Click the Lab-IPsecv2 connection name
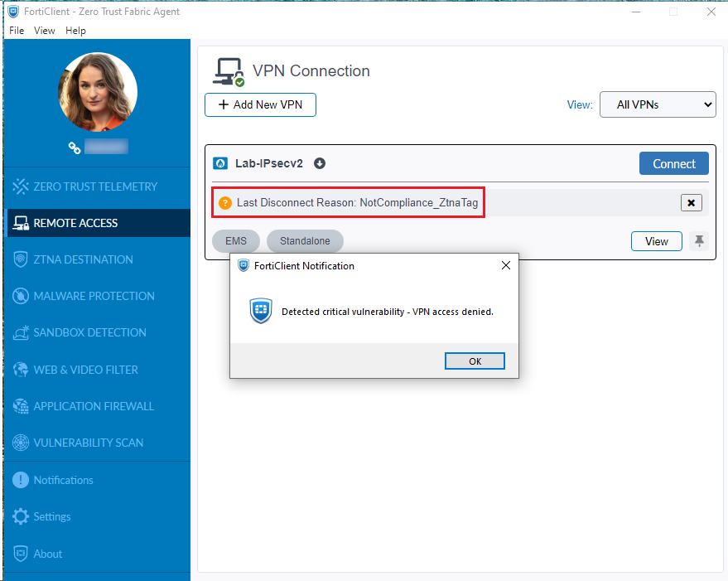This screenshot has height=581, width=728. coord(269,163)
